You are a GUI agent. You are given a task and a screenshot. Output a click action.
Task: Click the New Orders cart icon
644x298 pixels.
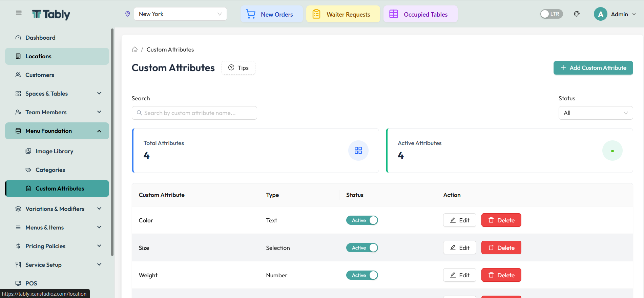coord(251,14)
